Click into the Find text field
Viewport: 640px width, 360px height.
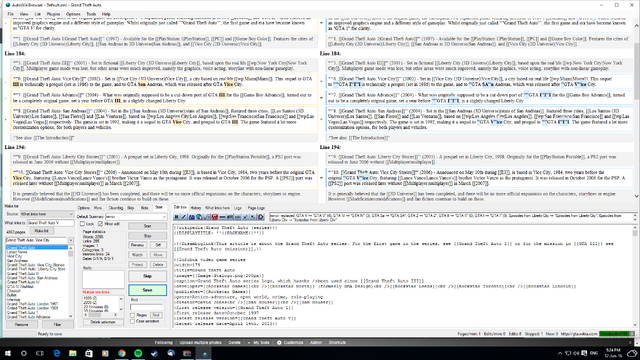point(146,307)
